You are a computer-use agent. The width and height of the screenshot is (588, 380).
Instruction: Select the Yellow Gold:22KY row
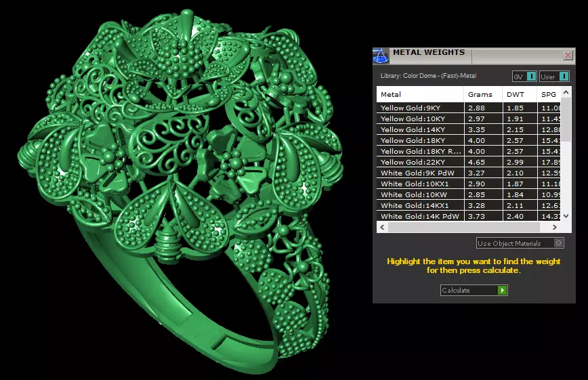coord(468,162)
